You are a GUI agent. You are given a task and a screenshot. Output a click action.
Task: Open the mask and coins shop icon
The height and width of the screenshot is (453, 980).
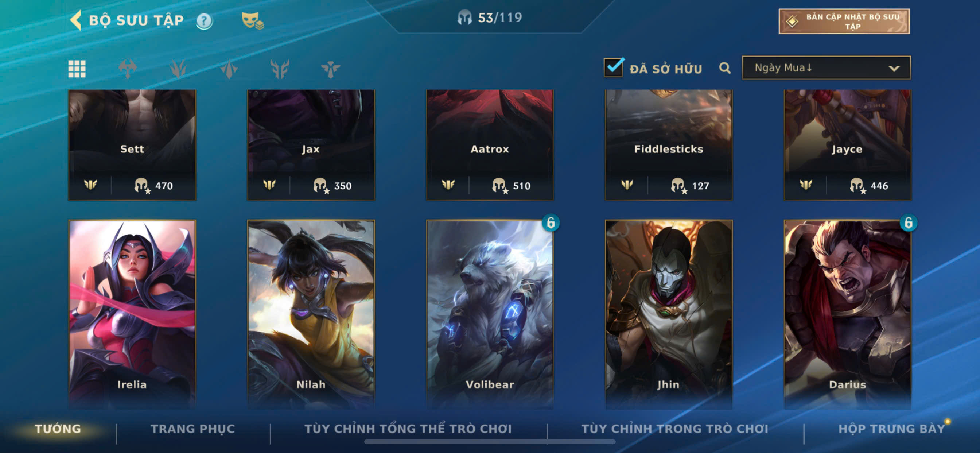point(253,20)
